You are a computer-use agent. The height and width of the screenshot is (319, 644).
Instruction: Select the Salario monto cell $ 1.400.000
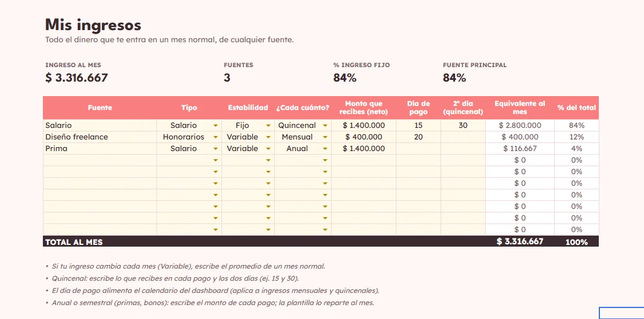point(363,126)
